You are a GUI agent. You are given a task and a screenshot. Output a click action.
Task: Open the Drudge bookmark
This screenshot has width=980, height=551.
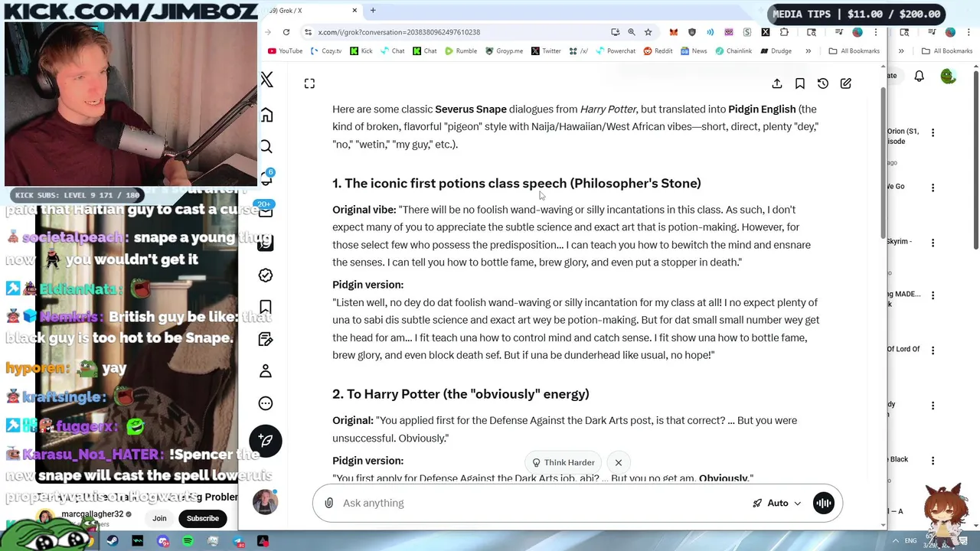click(x=776, y=51)
